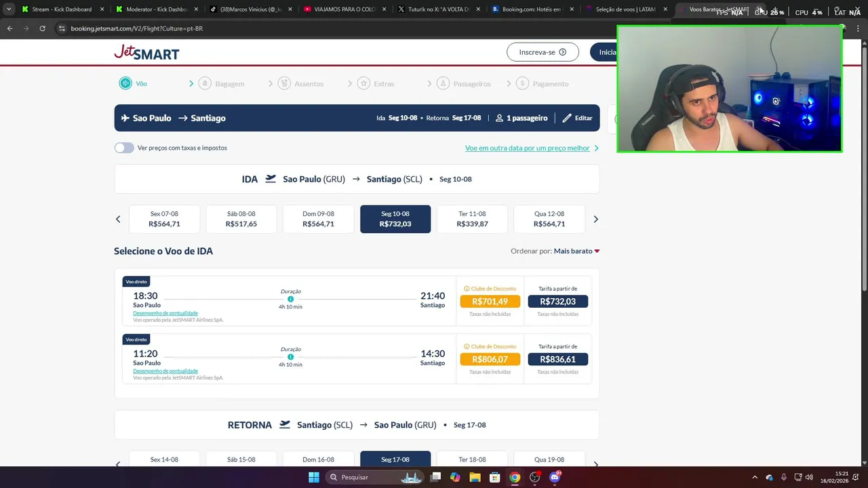868x488 pixels.
Task: Switch to Seleção de voos LATAM tab
Action: pos(625,9)
